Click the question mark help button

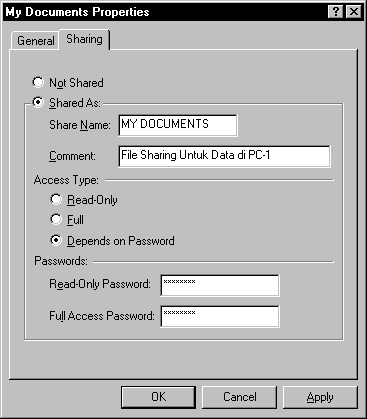(x=336, y=12)
